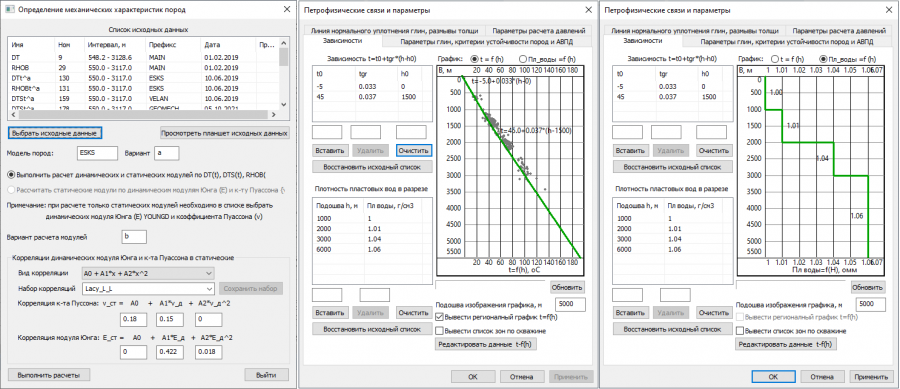Viewport: 900px width, 389px height.
Task: Click Отмена in the middle dialog
Action: coord(522,377)
